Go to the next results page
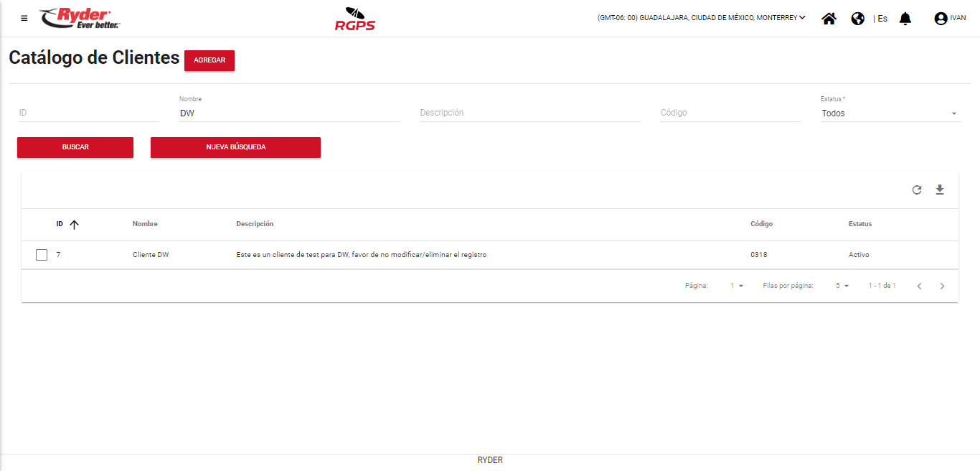This screenshot has height=471, width=980. click(943, 286)
